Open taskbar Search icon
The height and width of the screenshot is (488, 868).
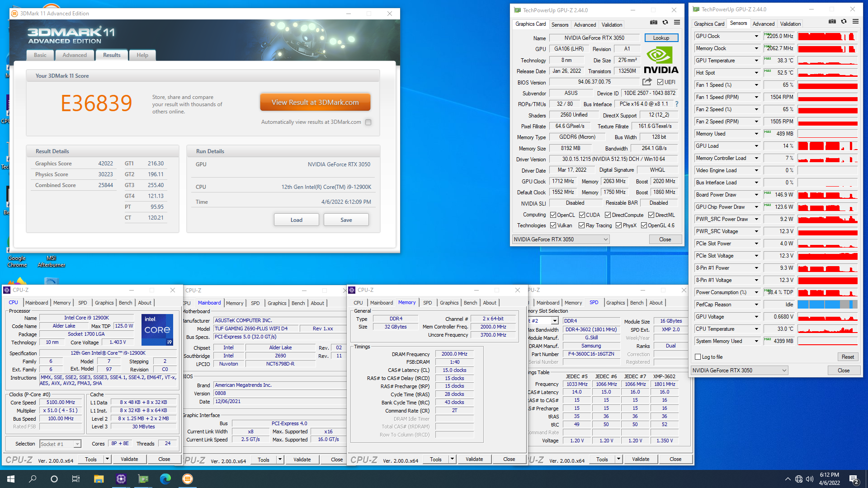coord(33,479)
